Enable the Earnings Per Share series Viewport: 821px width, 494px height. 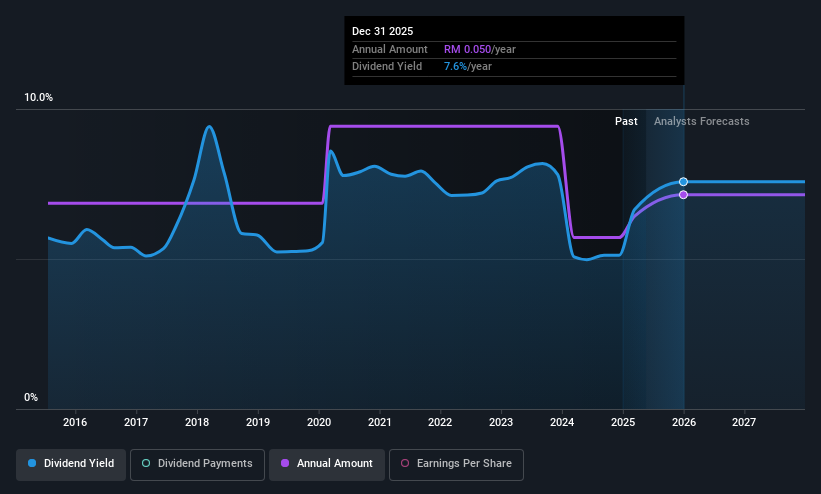[x=456, y=464]
